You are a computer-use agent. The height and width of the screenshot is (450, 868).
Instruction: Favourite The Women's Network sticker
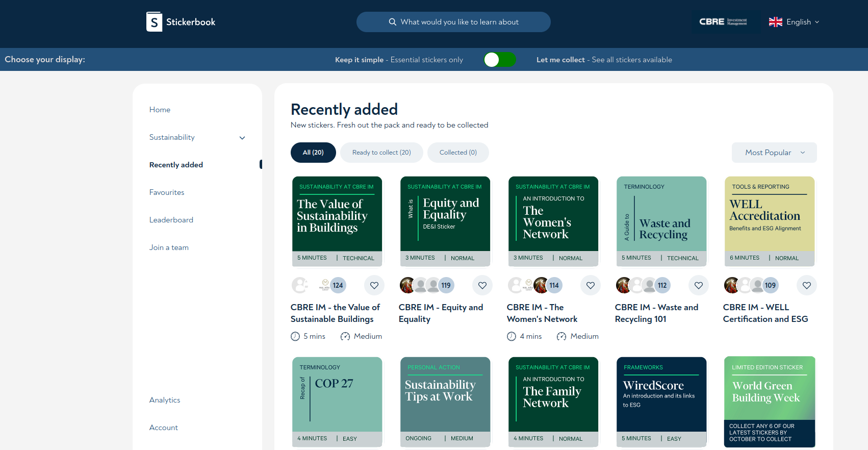[591, 285]
